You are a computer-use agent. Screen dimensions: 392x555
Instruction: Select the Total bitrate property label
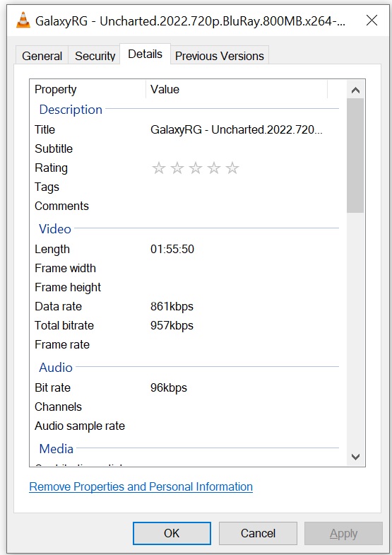pyautogui.click(x=64, y=326)
